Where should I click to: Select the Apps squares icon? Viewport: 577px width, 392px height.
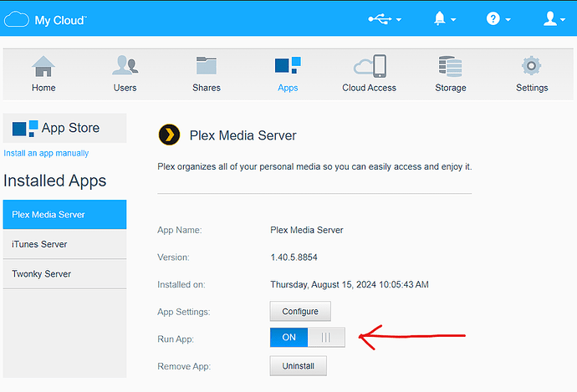(x=288, y=65)
